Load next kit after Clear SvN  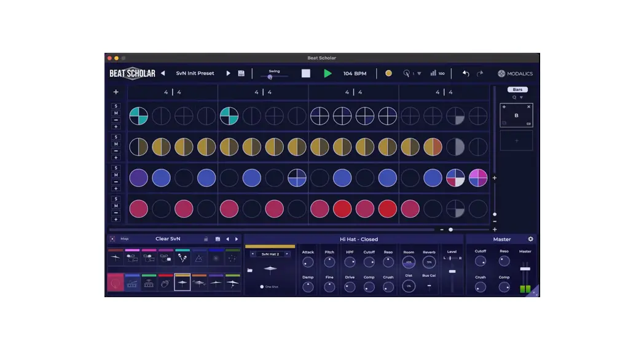click(x=237, y=239)
